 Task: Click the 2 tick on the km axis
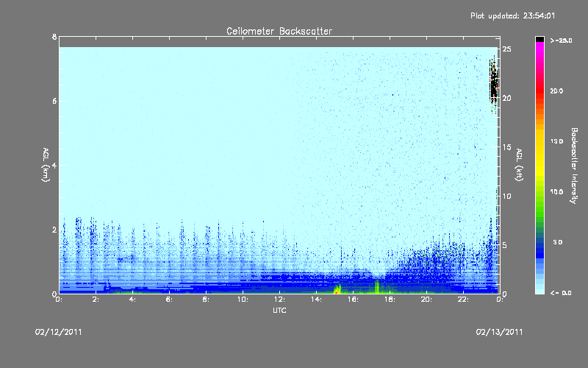(x=54, y=230)
